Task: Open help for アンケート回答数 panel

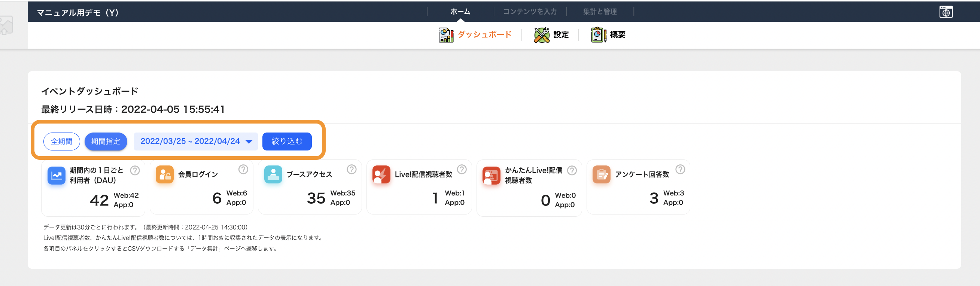Action: [x=680, y=169]
